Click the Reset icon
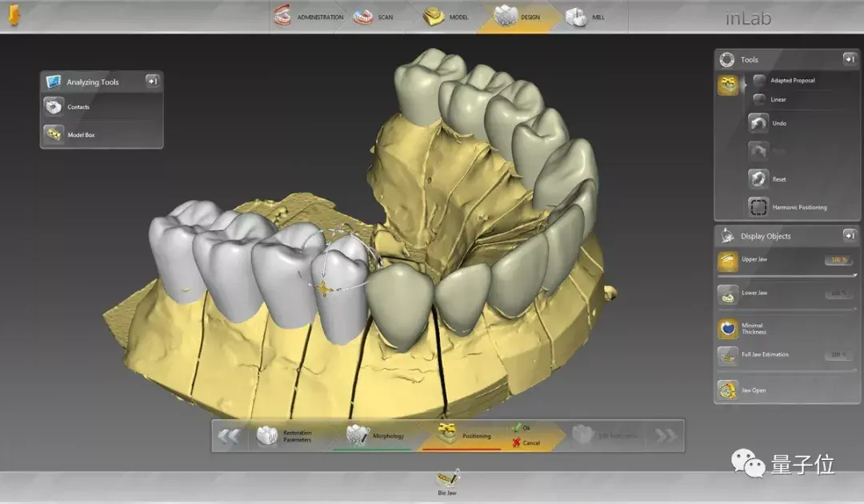This screenshot has width=864, height=504. point(758,178)
